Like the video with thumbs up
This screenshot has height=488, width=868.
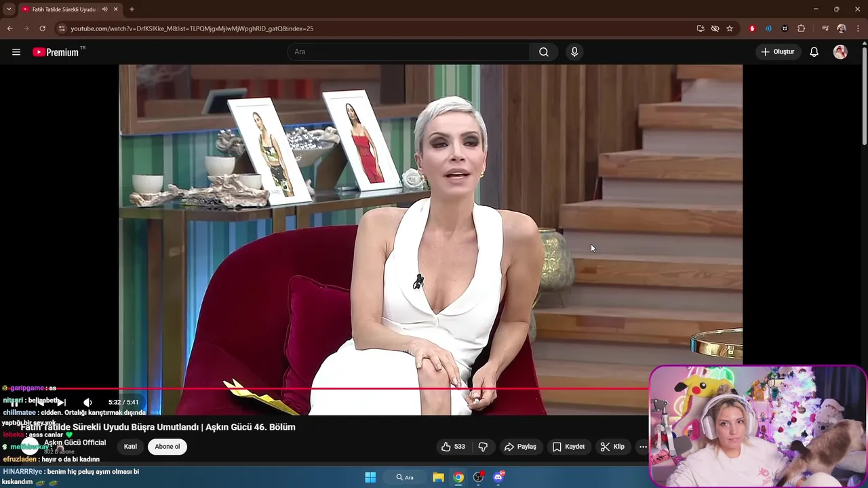coord(453,447)
